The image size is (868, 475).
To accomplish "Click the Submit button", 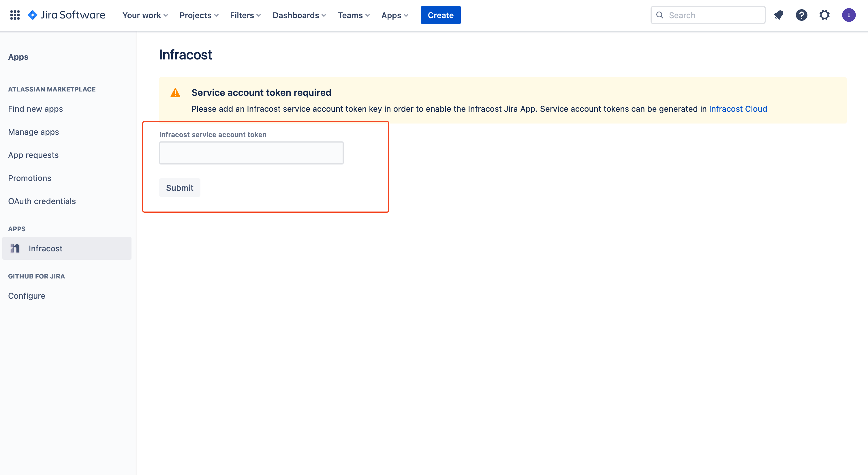I will pos(179,187).
